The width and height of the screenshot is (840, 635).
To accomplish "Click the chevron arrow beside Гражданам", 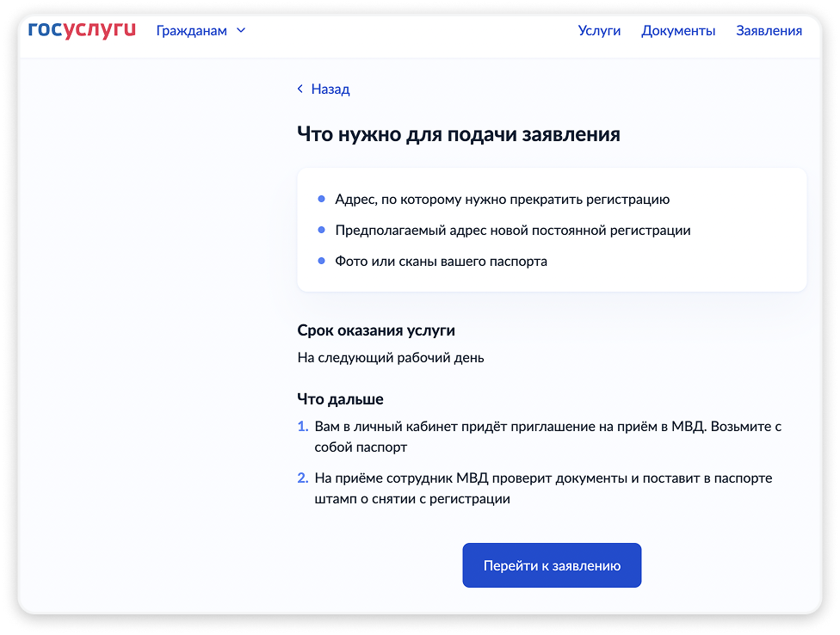I will (241, 31).
